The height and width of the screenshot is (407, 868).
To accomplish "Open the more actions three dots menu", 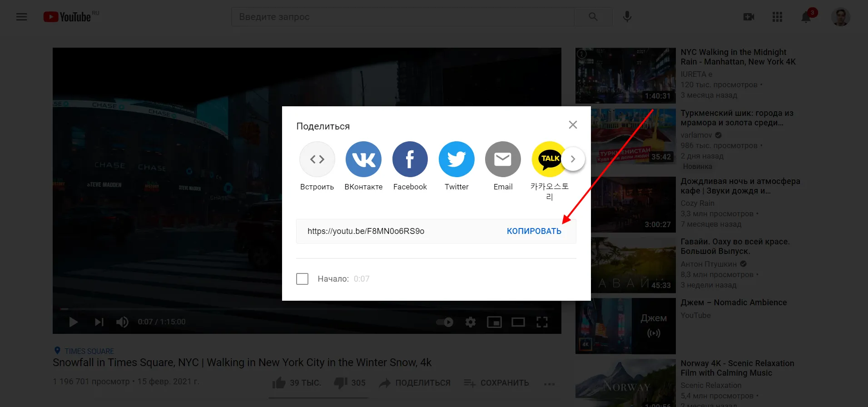I will 550,384.
